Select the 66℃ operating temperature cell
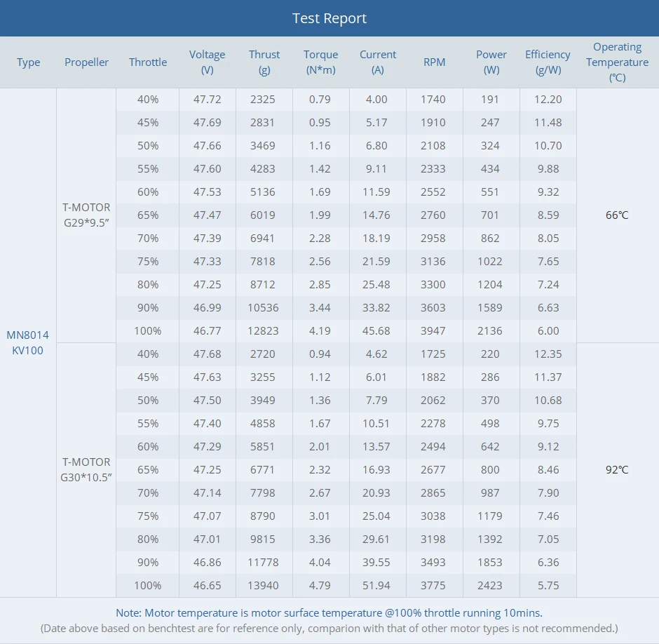Viewport: 659px width, 644px height. [617, 215]
